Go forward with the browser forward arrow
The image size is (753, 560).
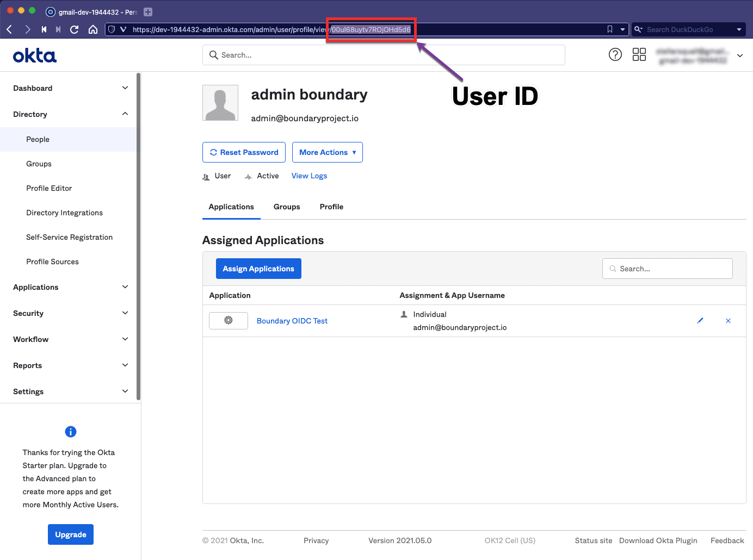[x=27, y=29]
